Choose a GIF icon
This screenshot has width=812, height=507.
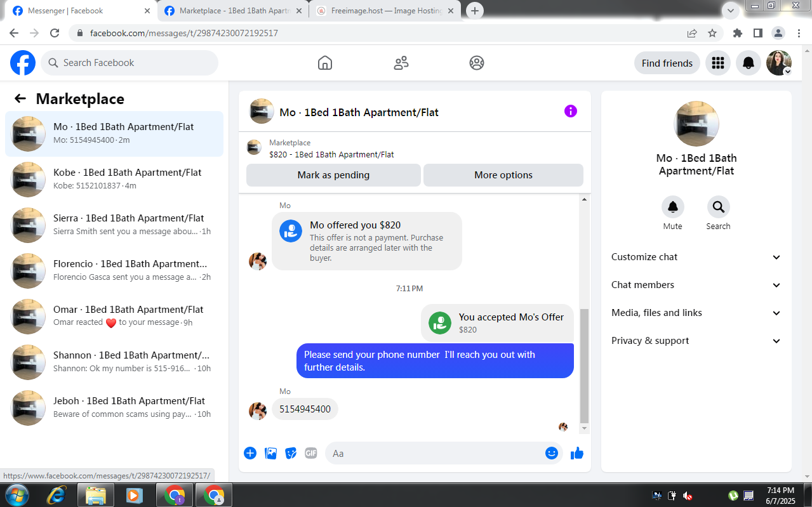311,453
